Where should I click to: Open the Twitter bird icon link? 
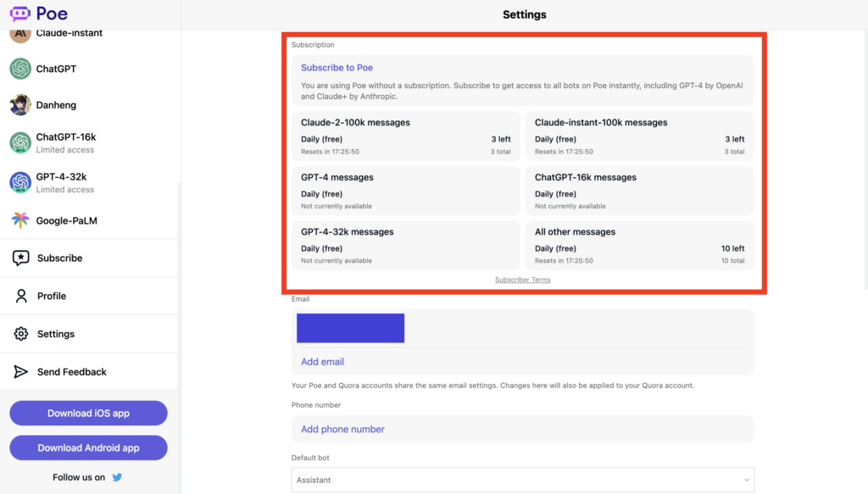click(117, 477)
